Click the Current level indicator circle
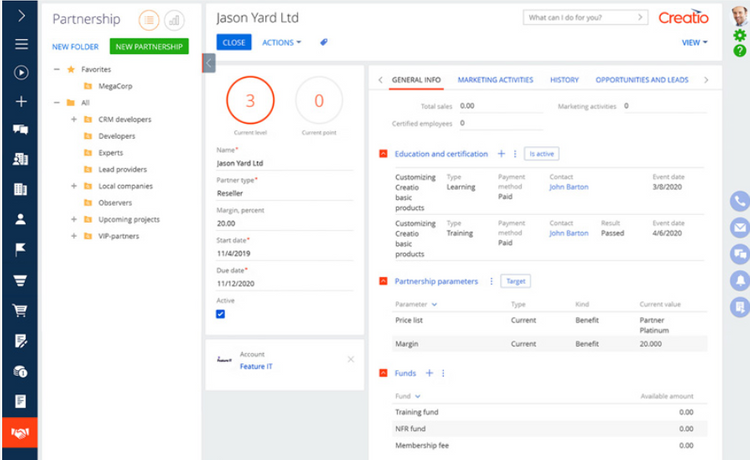The image size is (750, 460). click(x=250, y=100)
